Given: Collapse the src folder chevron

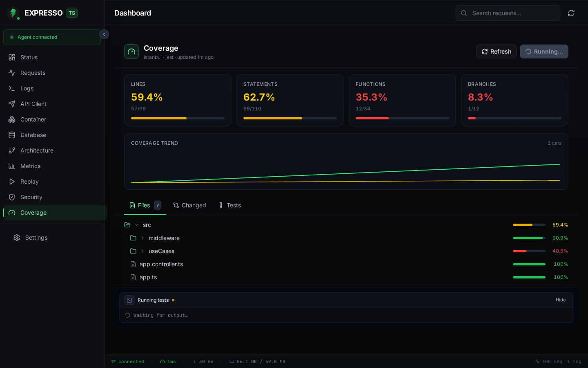Looking at the screenshot, I should pyautogui.click(x=137, y=225).
